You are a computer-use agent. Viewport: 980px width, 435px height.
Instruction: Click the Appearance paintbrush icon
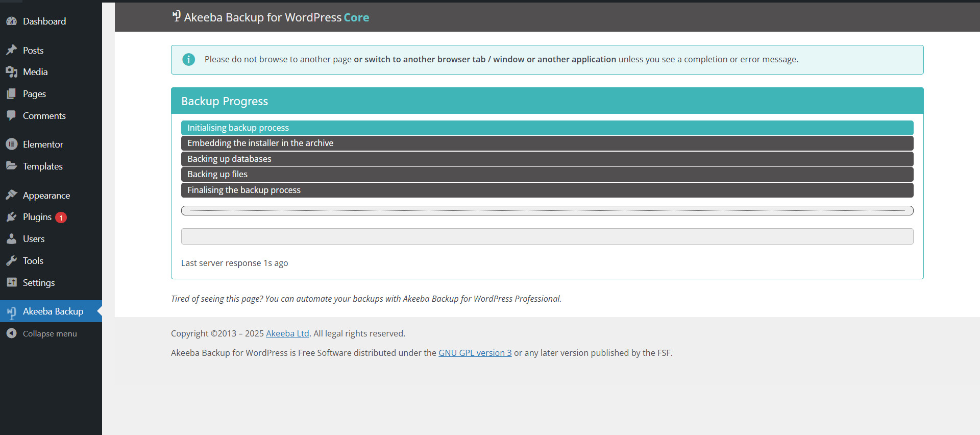(x=11, y=195)
